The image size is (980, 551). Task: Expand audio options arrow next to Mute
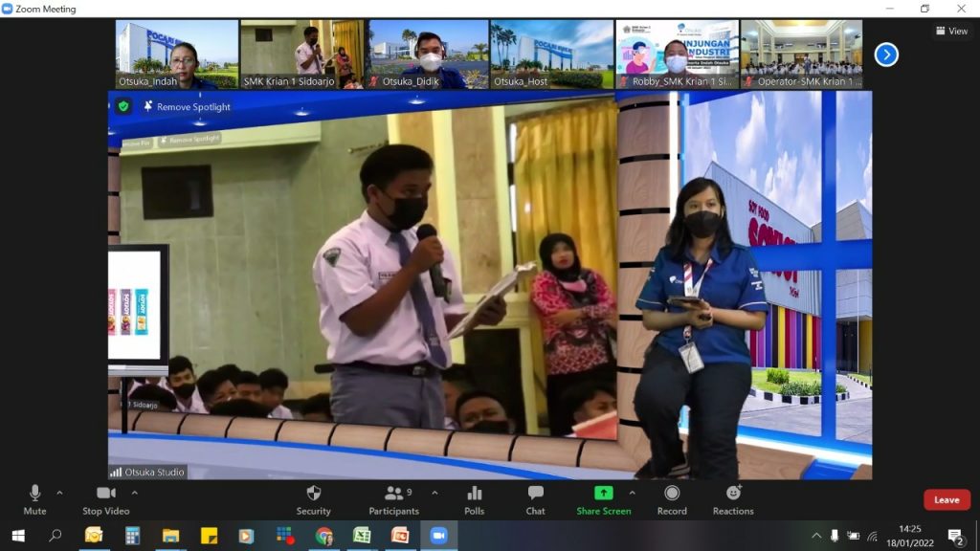click(59, 493)
